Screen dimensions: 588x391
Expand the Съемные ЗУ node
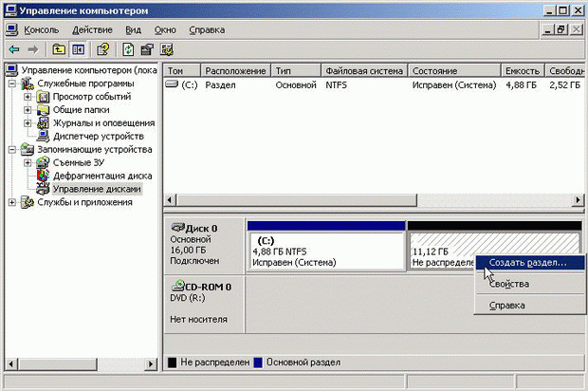click(x=28, y=162)
